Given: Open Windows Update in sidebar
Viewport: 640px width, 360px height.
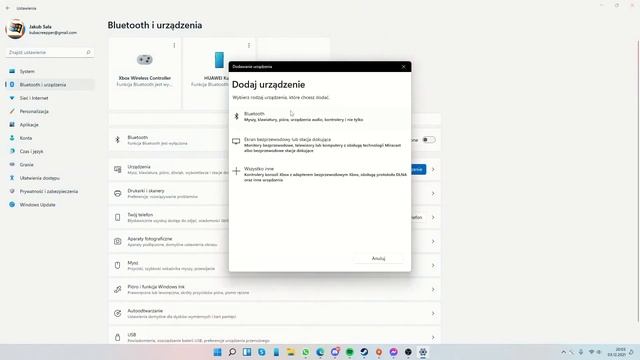Looking at the screenshot, I should [50, 204].
